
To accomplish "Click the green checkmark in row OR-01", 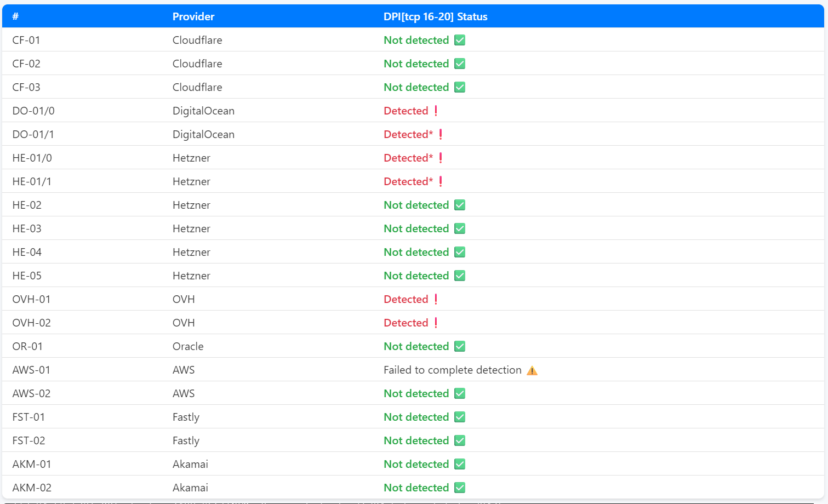I will (460, 346).
